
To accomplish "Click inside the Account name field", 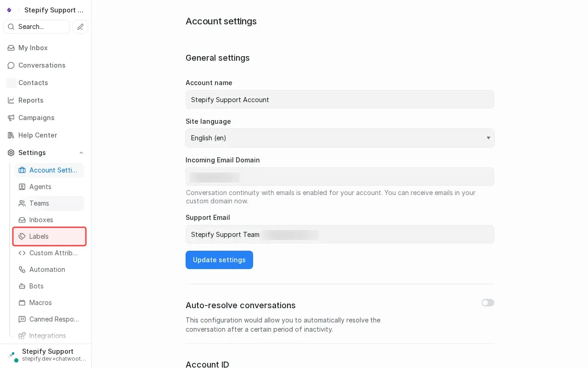I will (x=340, y=99).
